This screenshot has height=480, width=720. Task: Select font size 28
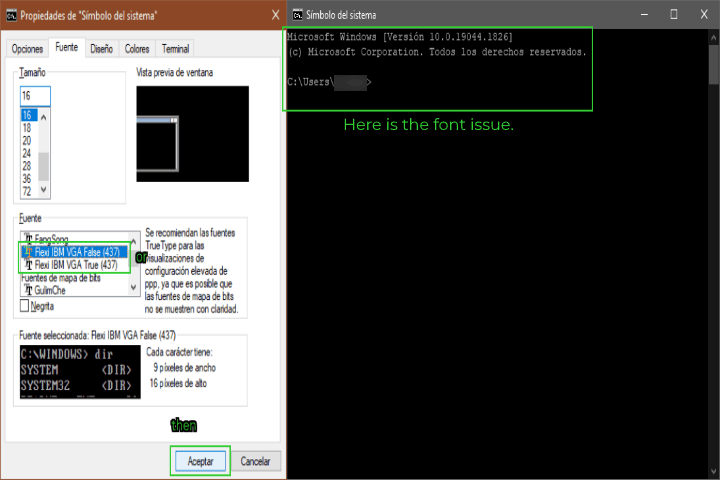click(29, 166)
